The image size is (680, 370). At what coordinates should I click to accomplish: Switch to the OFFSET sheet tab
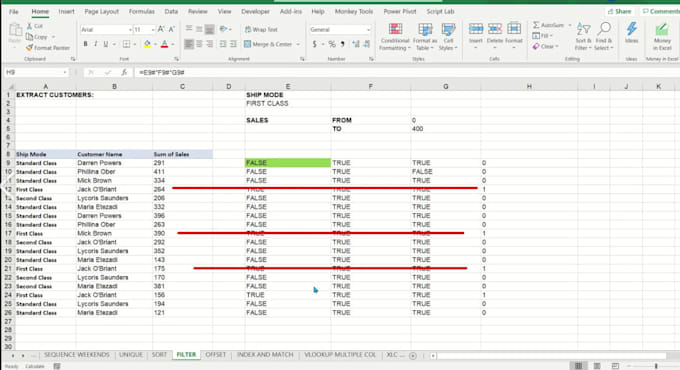[x=216, y=355]
